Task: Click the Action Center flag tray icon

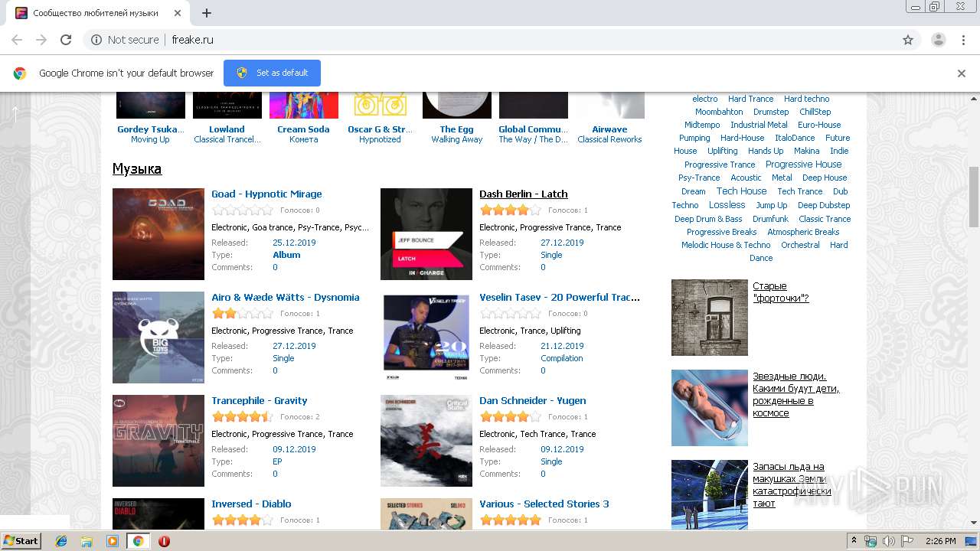Action: click(907, 541)
